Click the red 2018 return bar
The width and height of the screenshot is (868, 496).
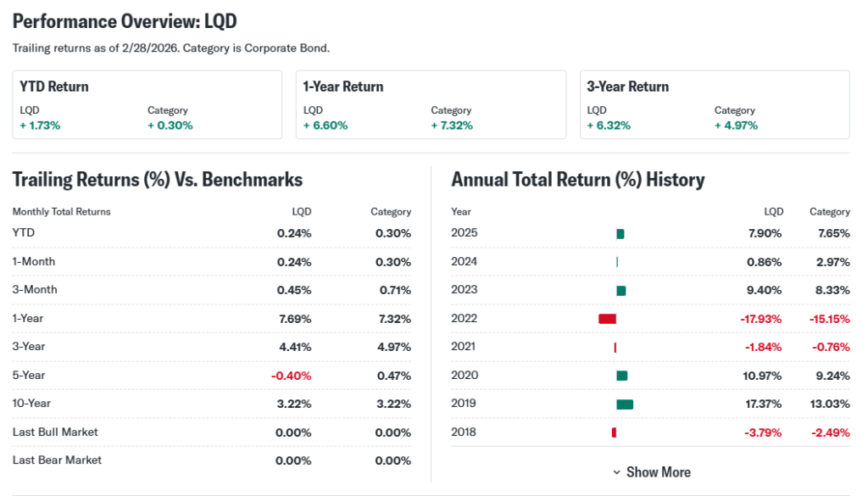click(x=614, y=432)
